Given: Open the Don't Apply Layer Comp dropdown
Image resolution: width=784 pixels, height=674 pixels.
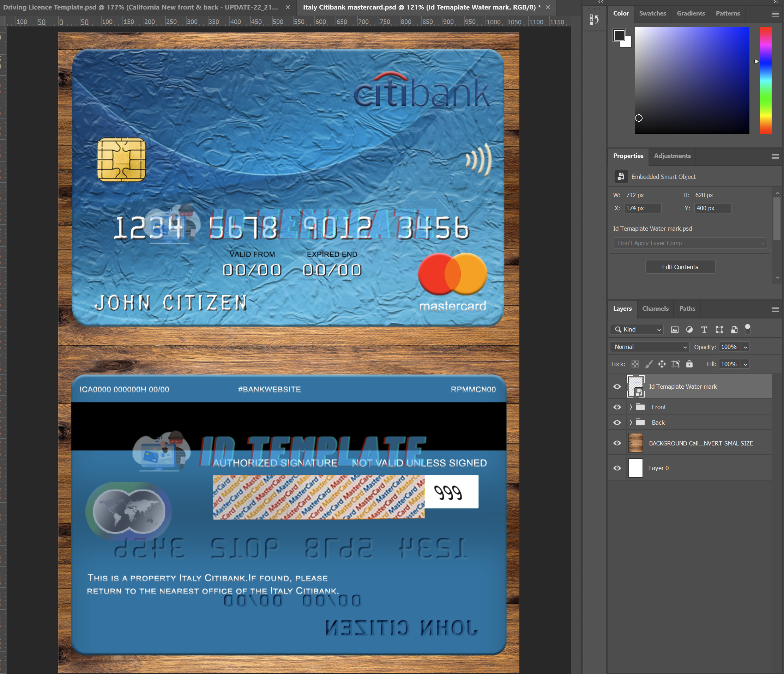Looking at the screenshot, I should coord(690,243).
